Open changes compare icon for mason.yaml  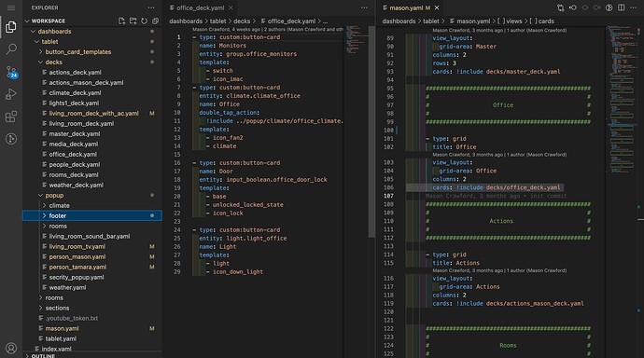[x=560, y=7]
